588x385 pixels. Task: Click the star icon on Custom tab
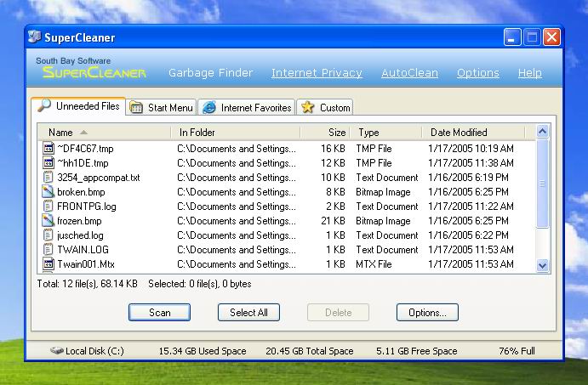click(307, 108)
